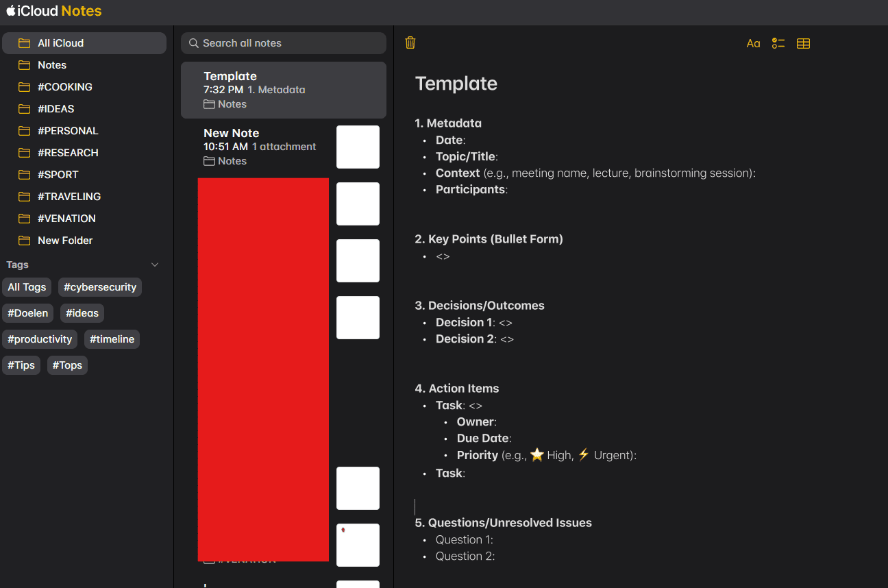Viewport: 888px width, 588px height.
Task: Click the 'Due Date:' sub-bullet
Action: (484, 438)
